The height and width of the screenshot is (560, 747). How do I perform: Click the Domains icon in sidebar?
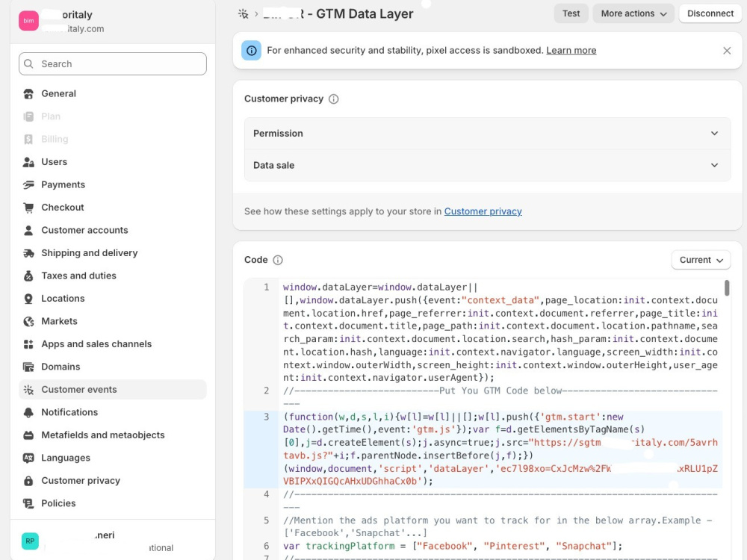[28, 367]
